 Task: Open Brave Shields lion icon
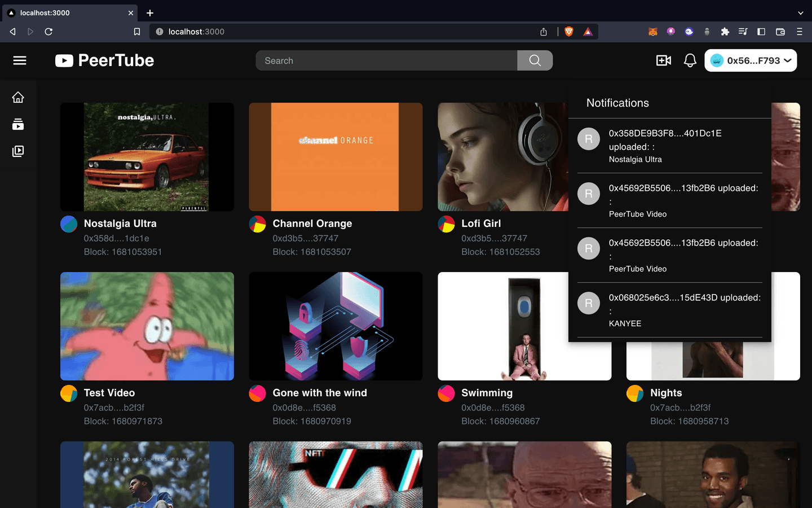click(x=569, y=32)
